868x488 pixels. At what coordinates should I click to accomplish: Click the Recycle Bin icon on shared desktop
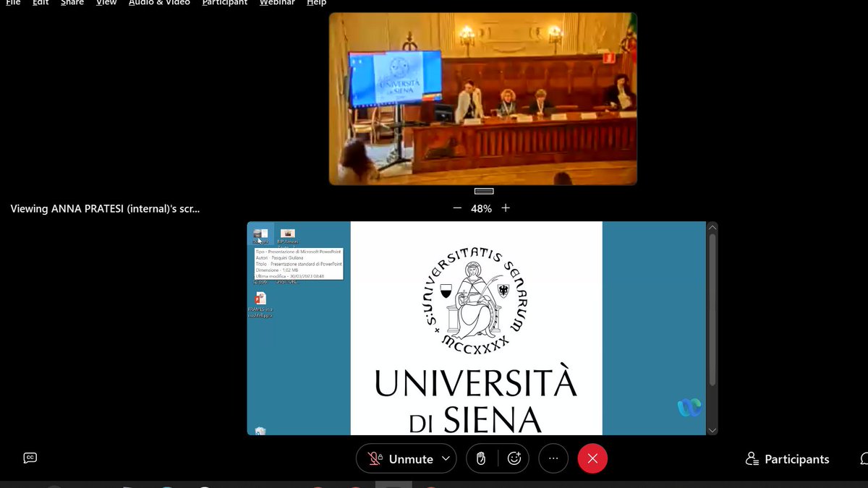tap(260, 431)
